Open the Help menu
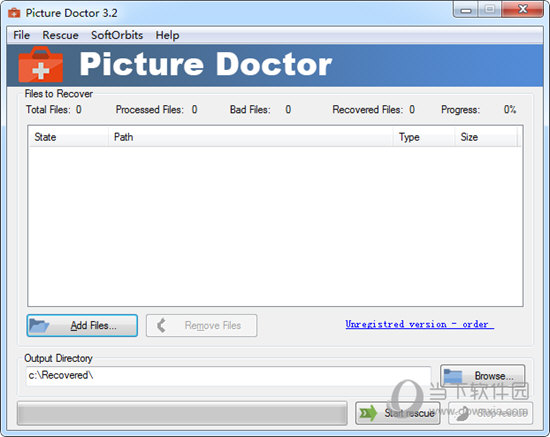This screenshot has width=550, height=437. (x=167, y=35)
